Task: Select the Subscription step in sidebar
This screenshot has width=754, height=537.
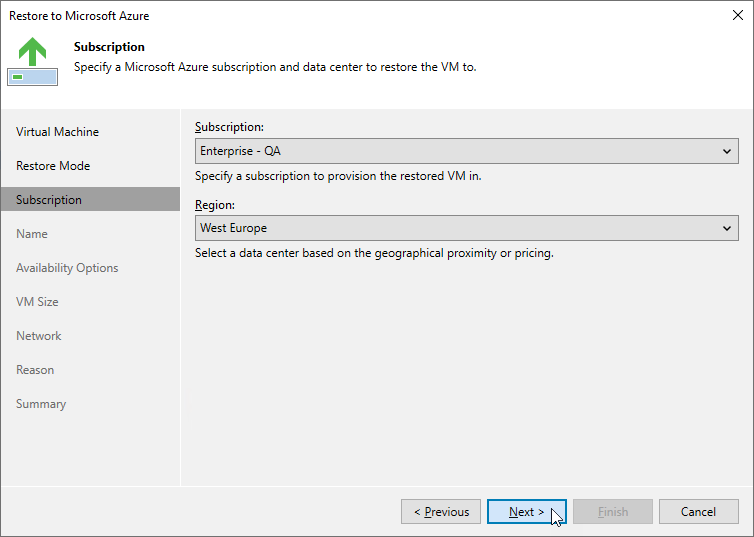Action: 90,200
